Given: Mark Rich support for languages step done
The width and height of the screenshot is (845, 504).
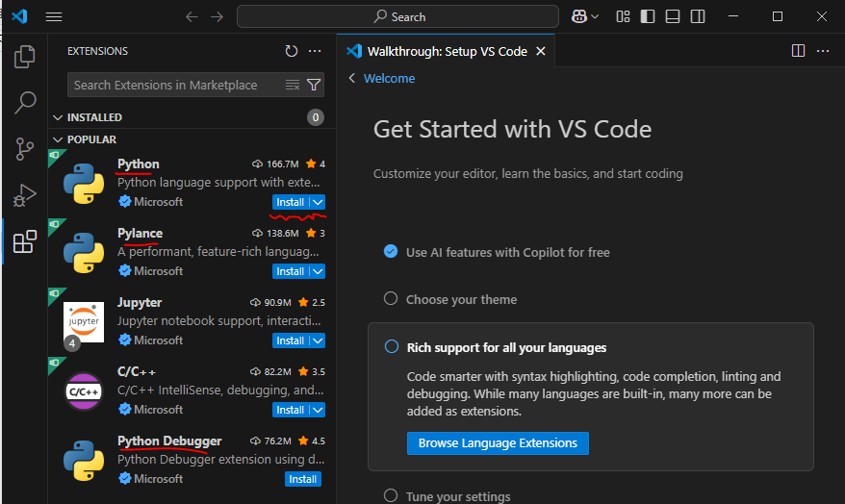Looking at the screenshot, I should (392, 346).
